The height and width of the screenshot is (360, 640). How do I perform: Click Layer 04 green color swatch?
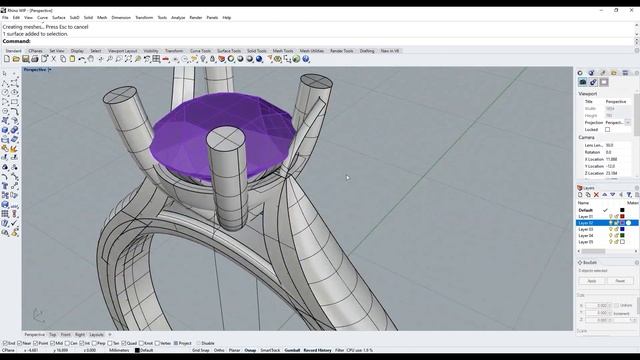[622, 236]
